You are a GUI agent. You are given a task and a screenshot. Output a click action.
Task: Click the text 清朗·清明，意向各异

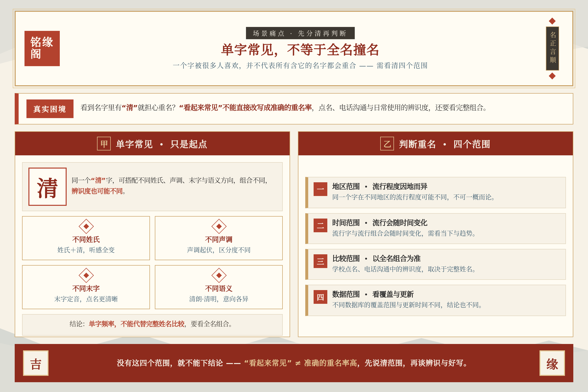pyautogui.click(x=219, y=299)
